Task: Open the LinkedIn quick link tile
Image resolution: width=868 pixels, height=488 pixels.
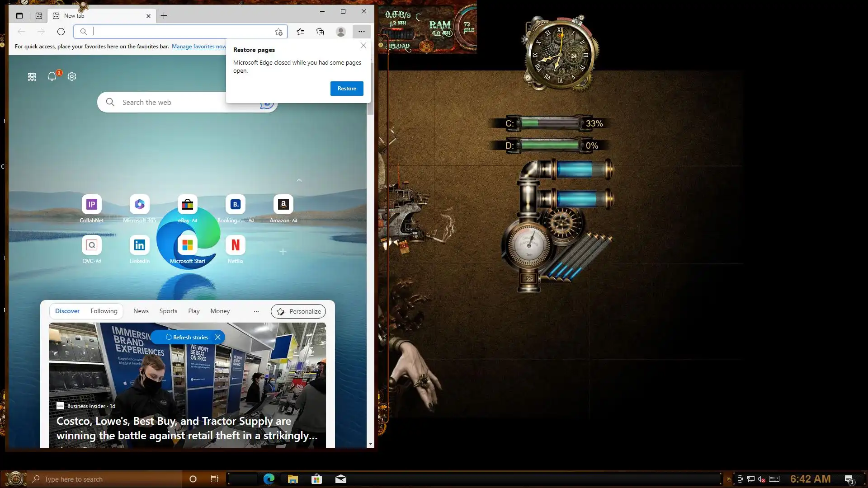Action: pyautogui.click(x=139, y=245)
